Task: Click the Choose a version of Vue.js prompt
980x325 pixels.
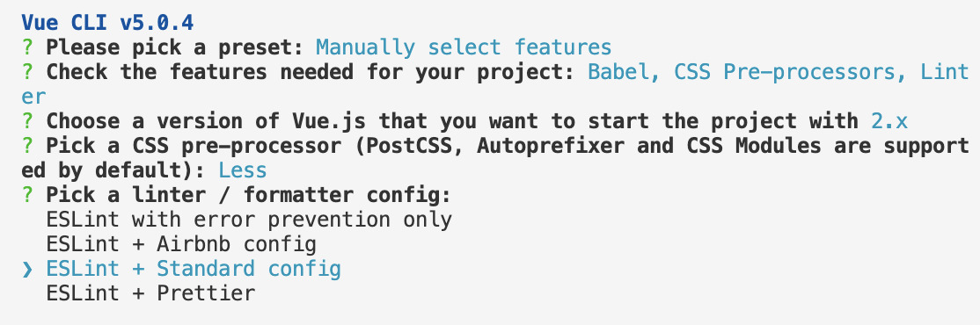Action: 452,121
